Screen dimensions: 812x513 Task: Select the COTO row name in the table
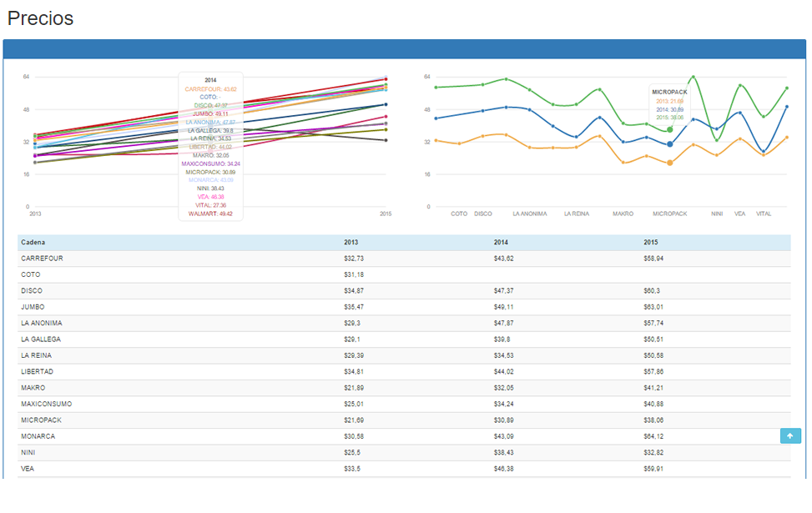31,274
